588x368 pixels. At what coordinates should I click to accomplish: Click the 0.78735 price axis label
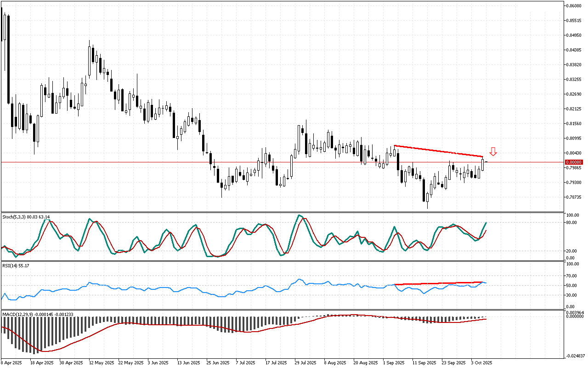(x=574, y=197)
